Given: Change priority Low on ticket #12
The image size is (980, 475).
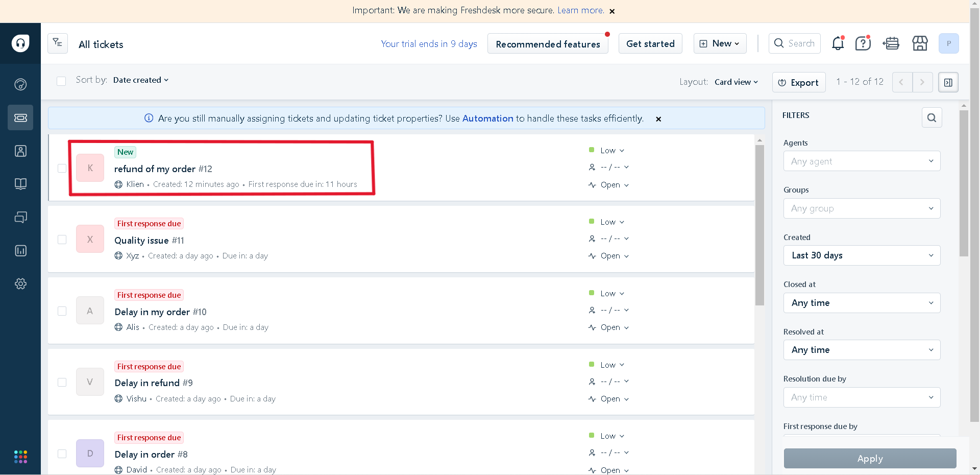Looking at the screenshot, I should (x=606, y=150).
